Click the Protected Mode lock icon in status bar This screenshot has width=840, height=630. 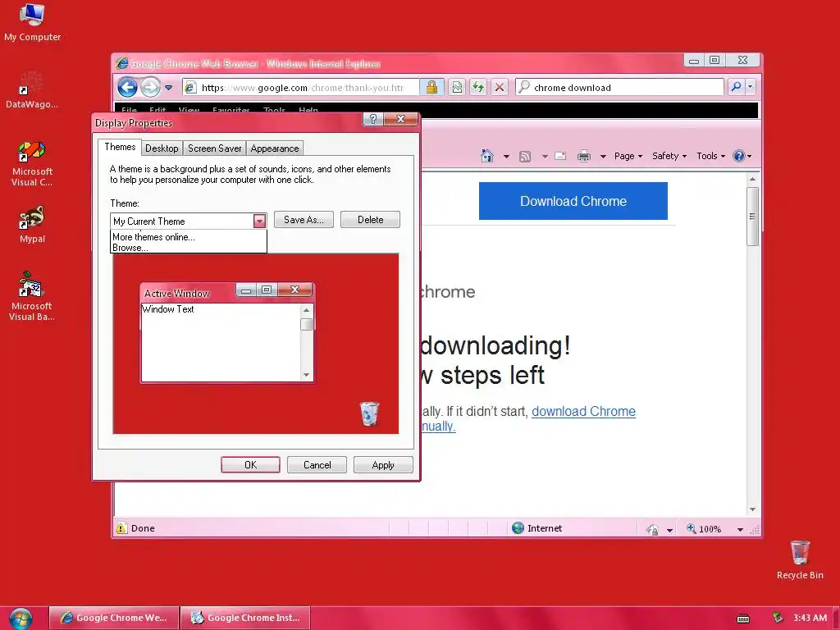tap(652, 529)
